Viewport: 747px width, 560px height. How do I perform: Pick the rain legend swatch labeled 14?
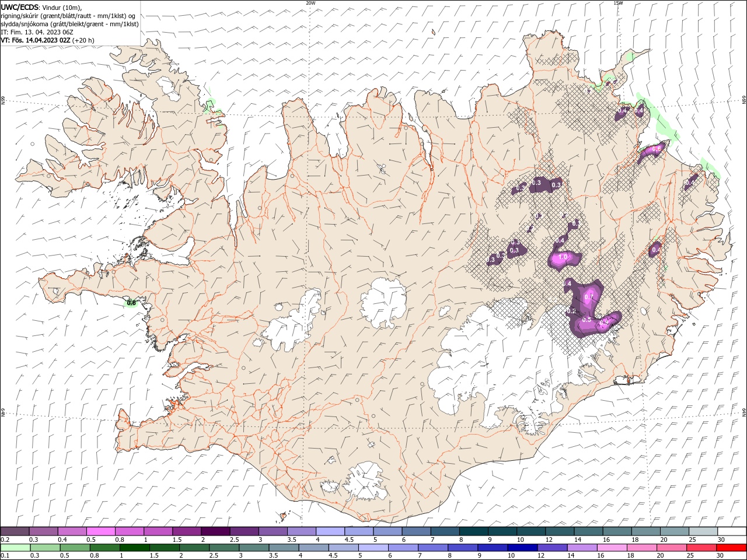pos(582,548)
